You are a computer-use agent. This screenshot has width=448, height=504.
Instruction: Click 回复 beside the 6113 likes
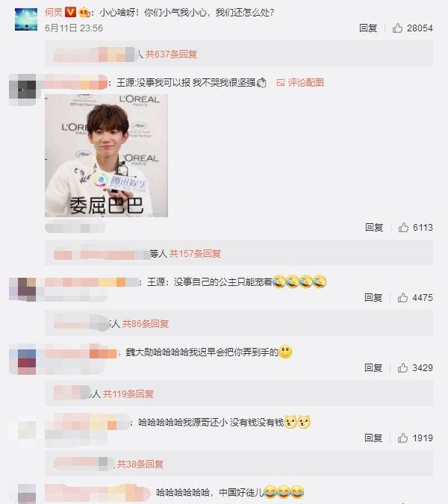click(374, 228)
